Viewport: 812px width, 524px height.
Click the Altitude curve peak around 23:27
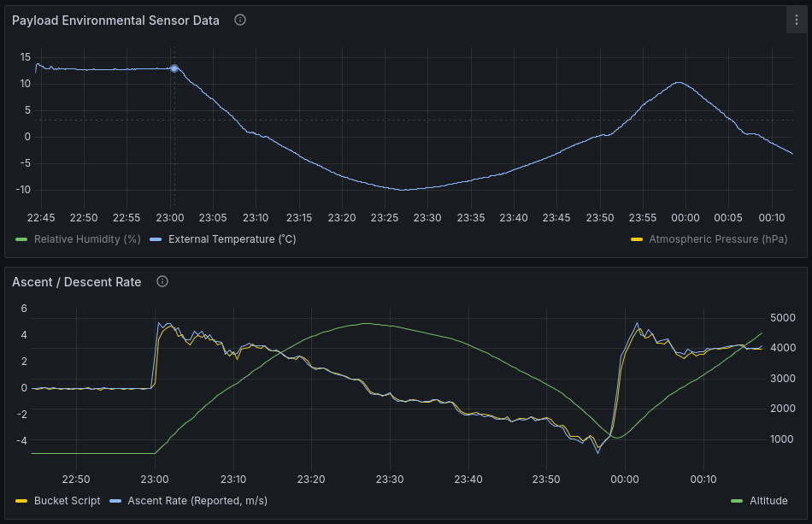[368, 323]
